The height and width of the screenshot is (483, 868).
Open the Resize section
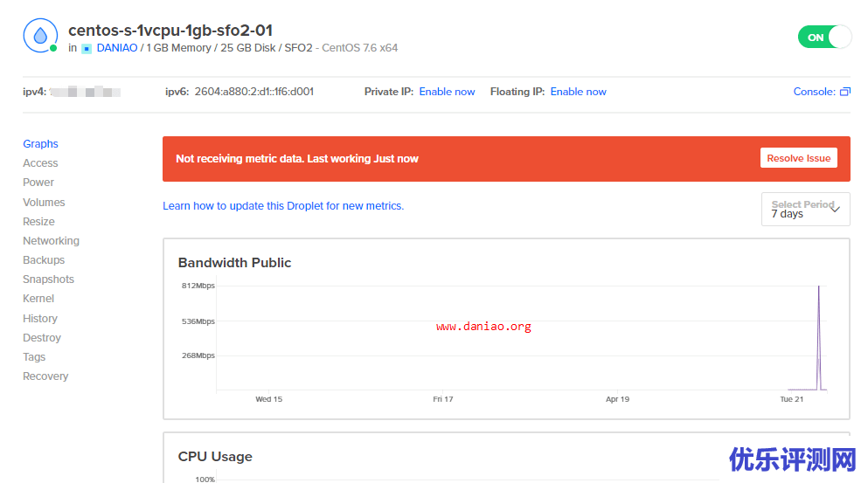click(x=38, y=222)
